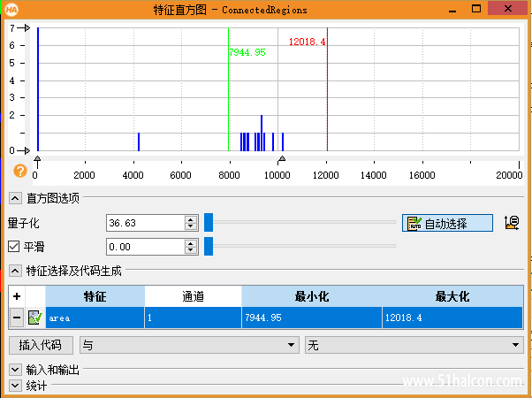Select the area feature cell
Image resolution: width=532 pixels, height=398 pixels.
(95, 318)
